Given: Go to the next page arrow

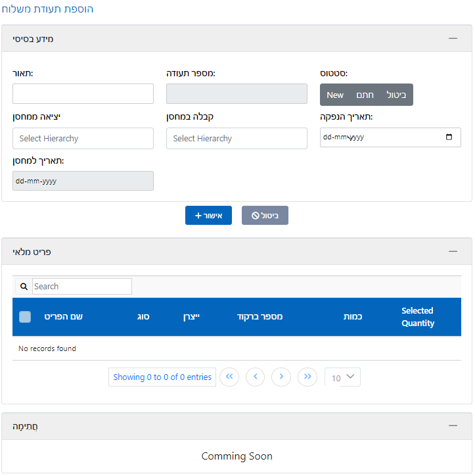Looking at the screenshot, I should click(281, 377).
